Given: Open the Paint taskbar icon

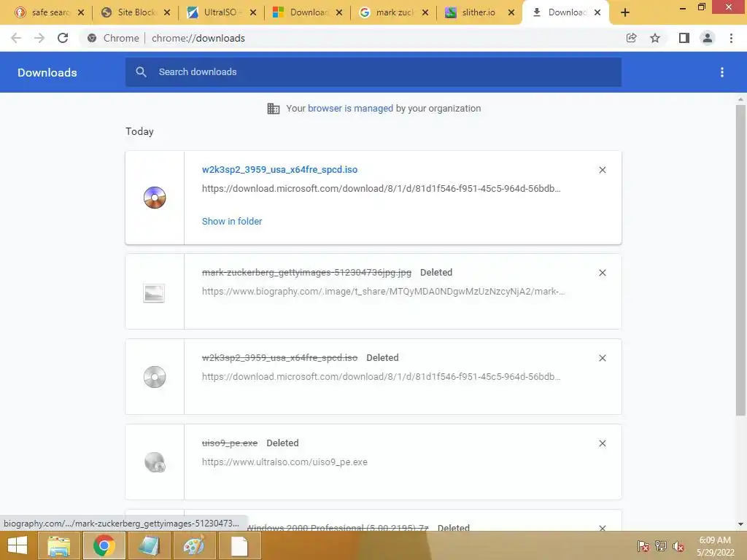Looking at the screenshot, I should pyautogui.click(x=194, y=545).
